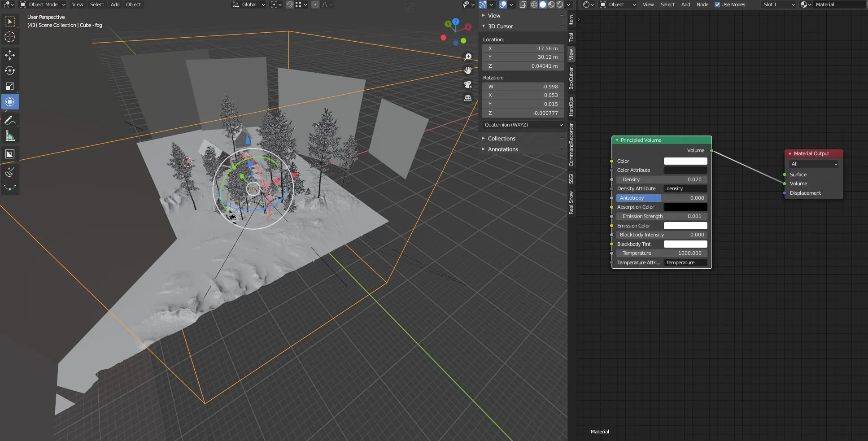The image size is (868, 441).
Task: Click the Cursor tool icon
Action: click(10, 37)
